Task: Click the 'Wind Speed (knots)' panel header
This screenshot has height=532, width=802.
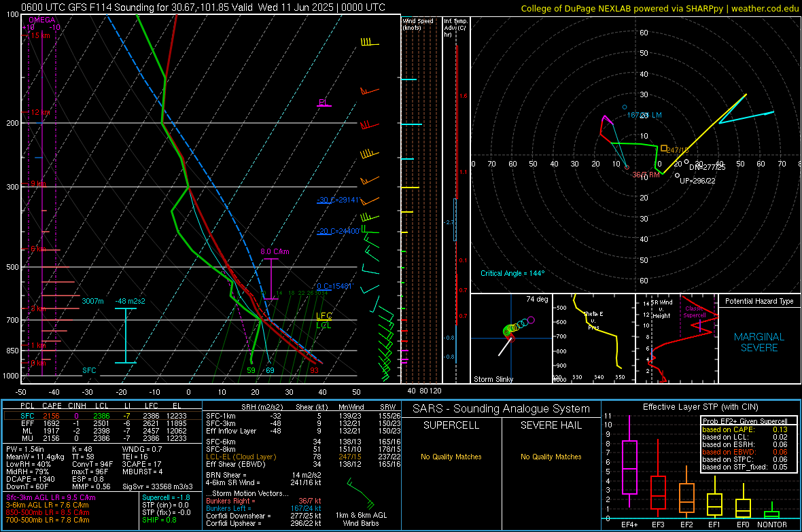Action: point(418,24)
